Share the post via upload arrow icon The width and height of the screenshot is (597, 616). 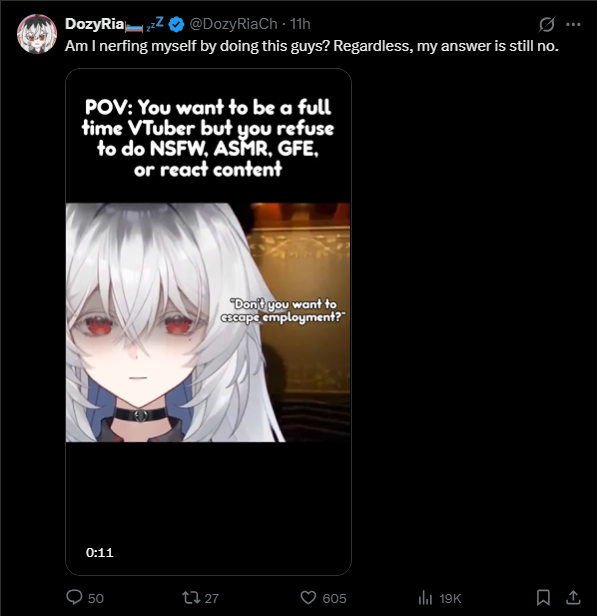[573, 598]
